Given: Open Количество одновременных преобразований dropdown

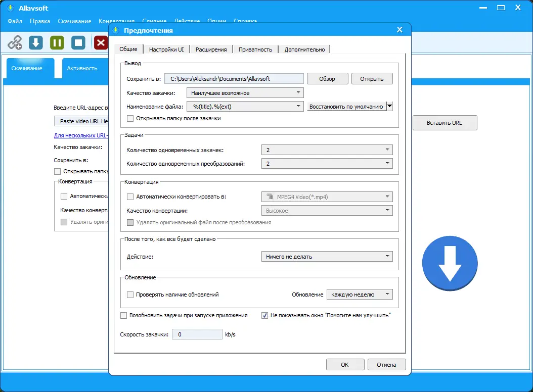Looking at the screenshot, I should [x=327, y=163].
